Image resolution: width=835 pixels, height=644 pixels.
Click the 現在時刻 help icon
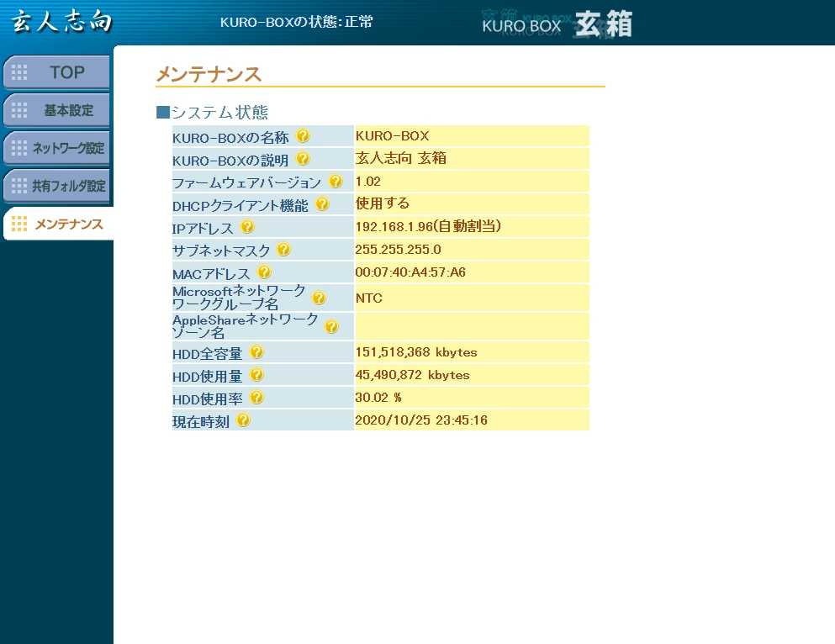pyautogui.click(x=243, y=420)
